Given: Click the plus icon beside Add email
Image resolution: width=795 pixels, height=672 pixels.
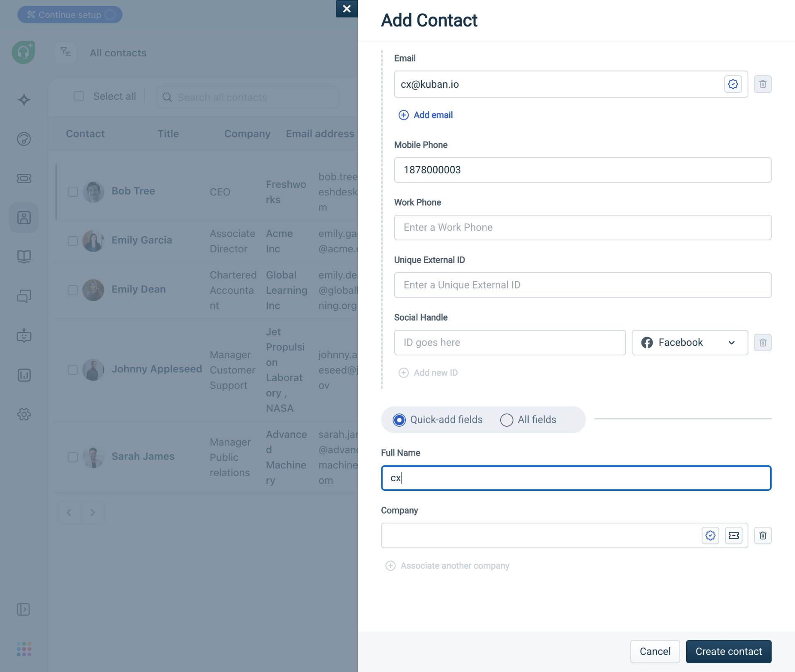Looking at the screenshot, I should (x=403, y=115).
